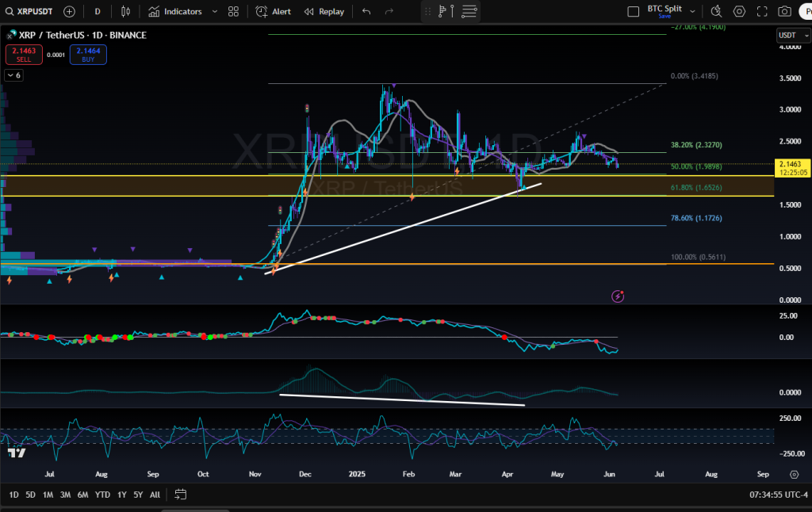Select the 5Y date range

click(x=138, y=495)
